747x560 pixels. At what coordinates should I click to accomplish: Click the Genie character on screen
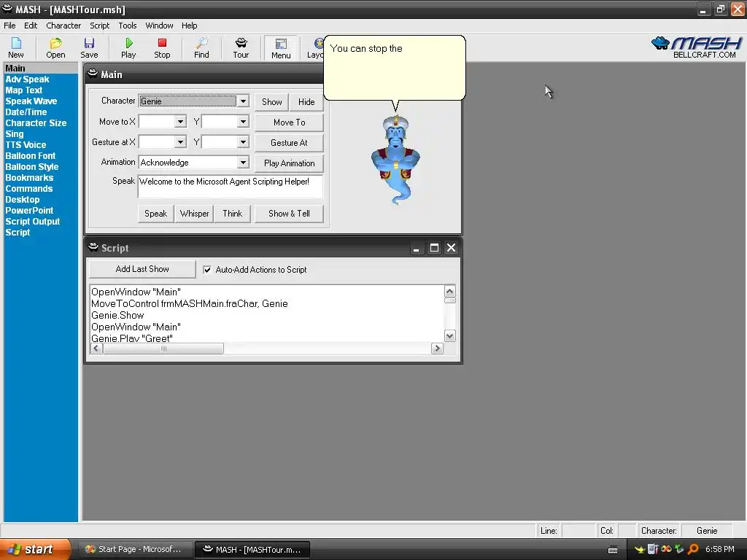pos(396,160)
